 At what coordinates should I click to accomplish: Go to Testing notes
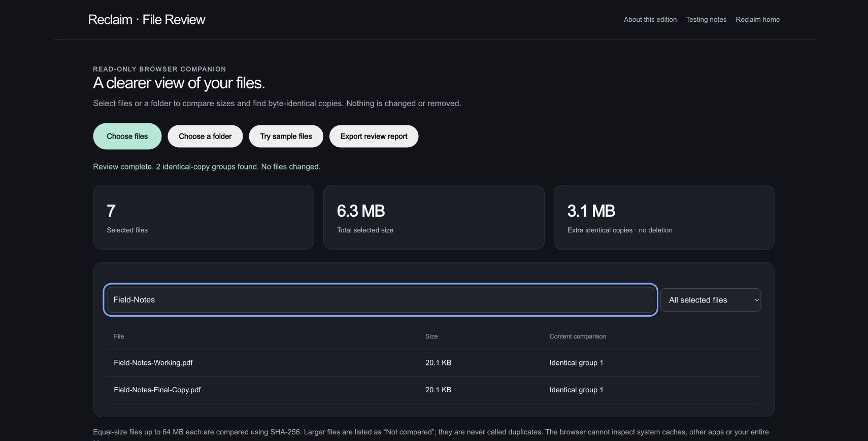pos(706,19)
